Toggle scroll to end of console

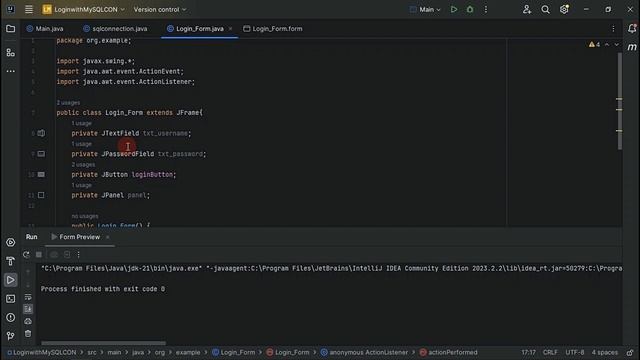click(x=28, y=309)
